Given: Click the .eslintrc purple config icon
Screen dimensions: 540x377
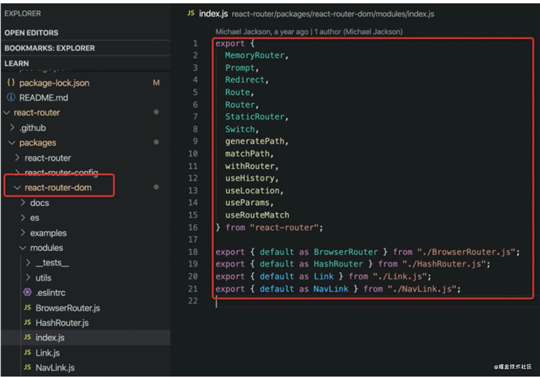Looking at the screenshot, I should pos(27,292).
